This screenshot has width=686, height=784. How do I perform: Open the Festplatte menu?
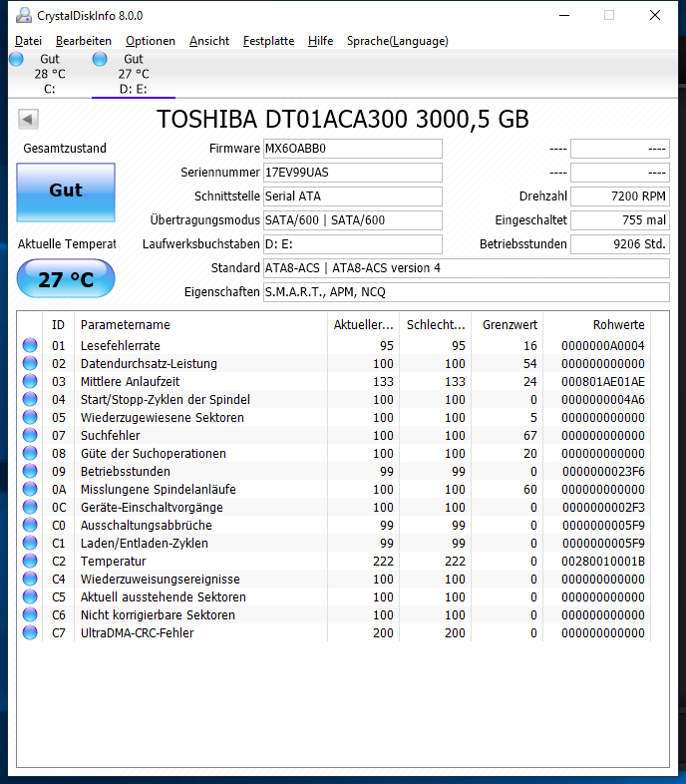[x=268, y=41]
